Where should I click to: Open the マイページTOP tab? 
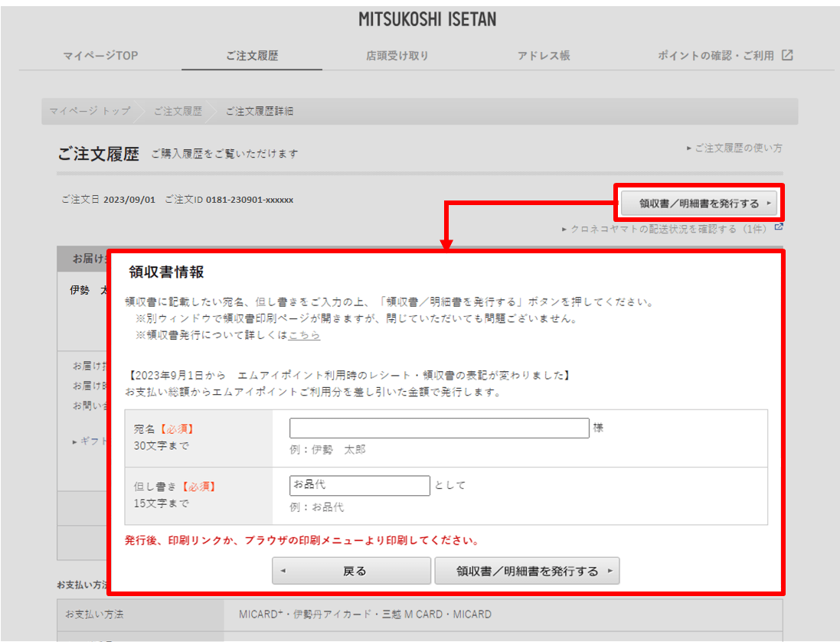(x=100, y=56)
